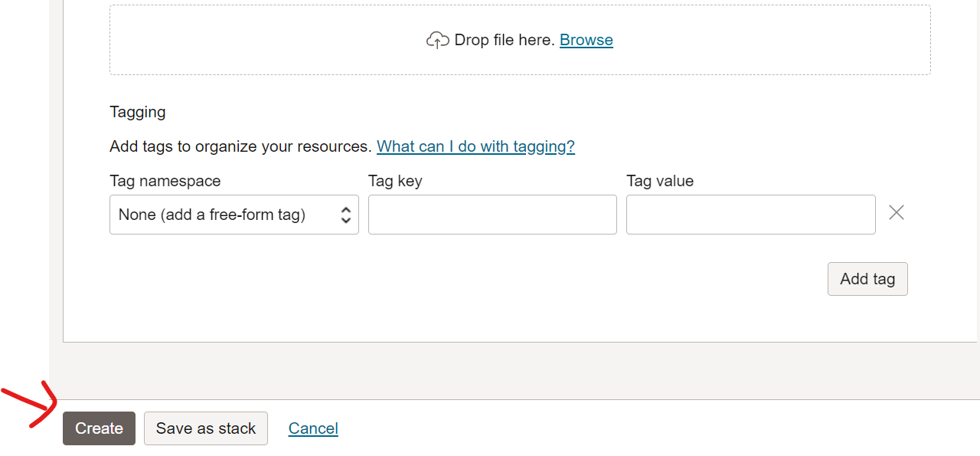Click empty area of dashed file drop zone
980x456 pixels.
268,40
